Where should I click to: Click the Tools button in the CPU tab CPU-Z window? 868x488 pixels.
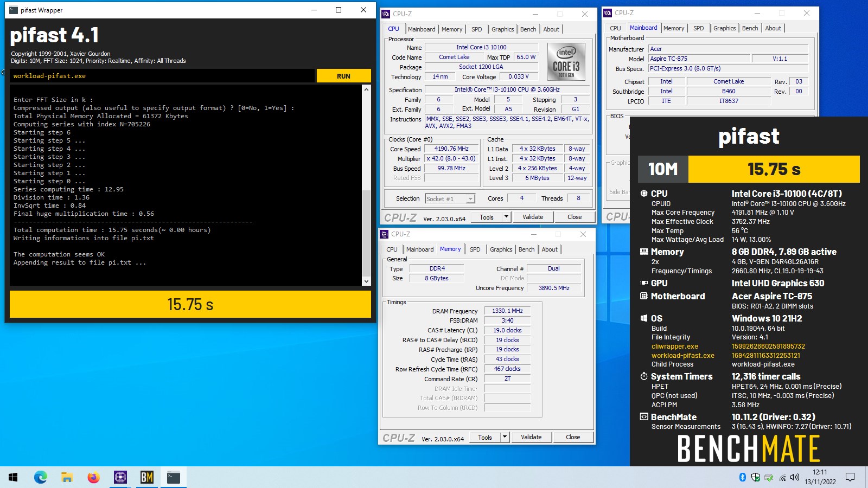point(487,217)
